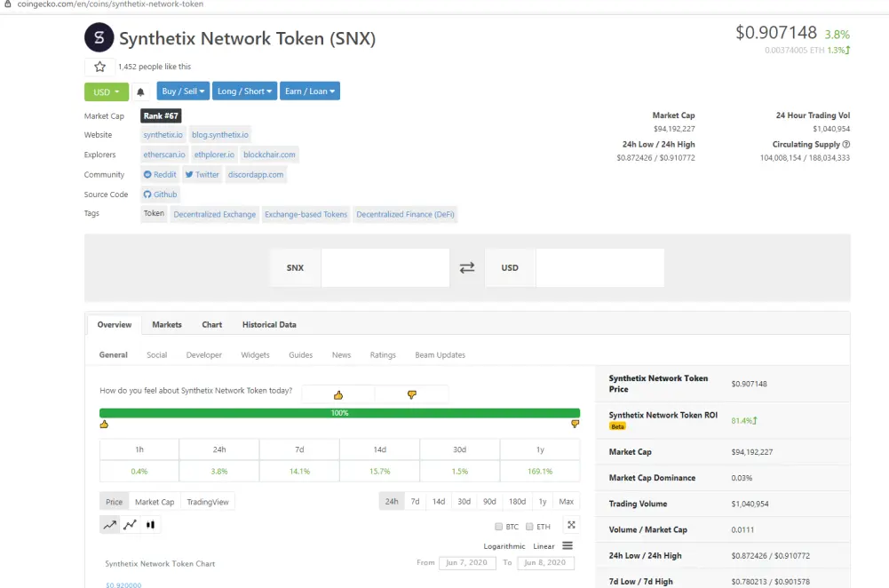
Task: Select the 14d chart range
Action: click(x=439, y=501)
